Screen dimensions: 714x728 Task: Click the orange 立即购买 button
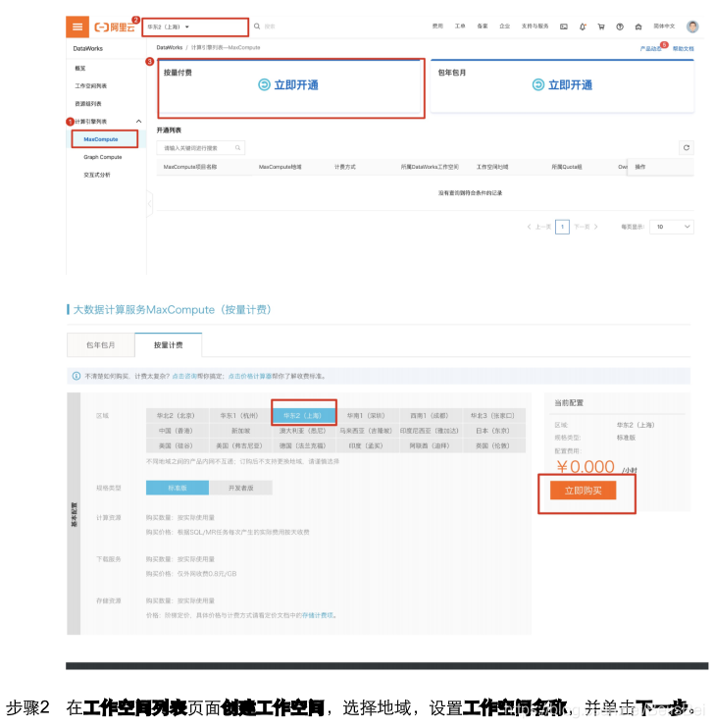coord(584,491)
